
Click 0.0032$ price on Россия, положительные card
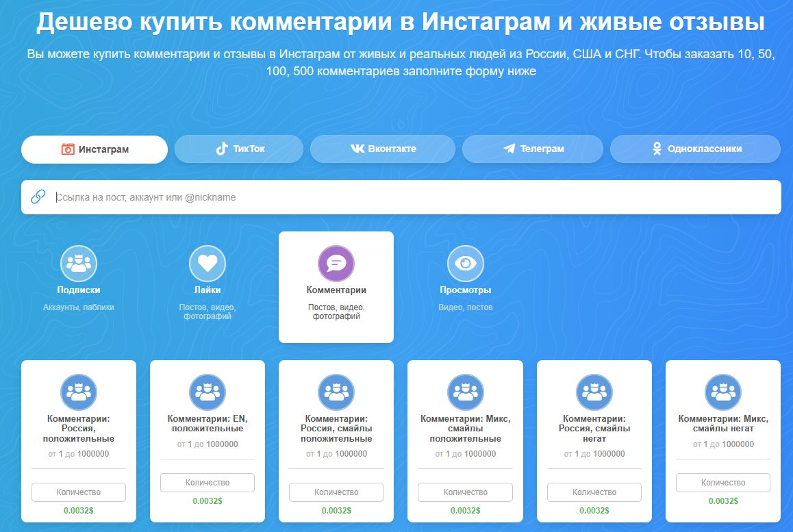[x=78, y=511]
